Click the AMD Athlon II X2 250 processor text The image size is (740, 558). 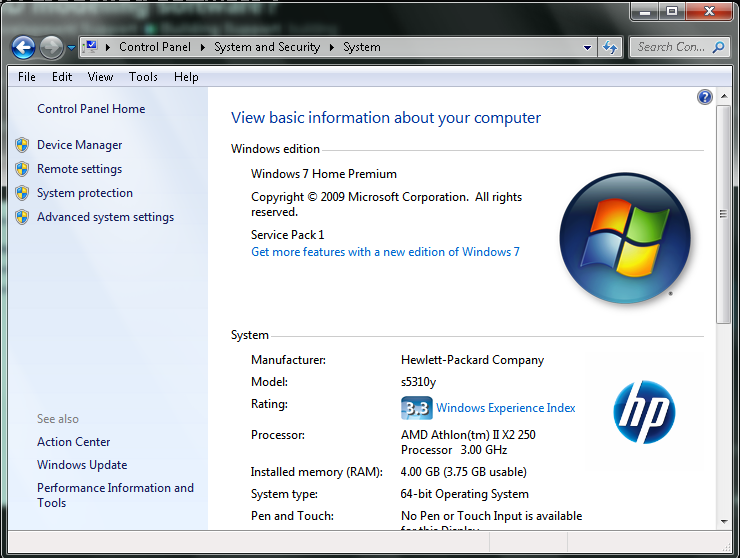pos(468,442)
